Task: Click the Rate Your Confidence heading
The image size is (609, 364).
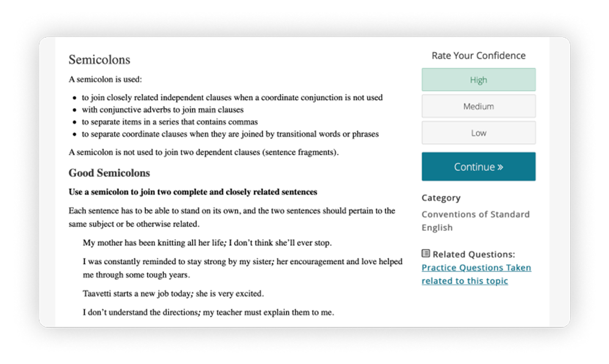Action: [478, 56]
